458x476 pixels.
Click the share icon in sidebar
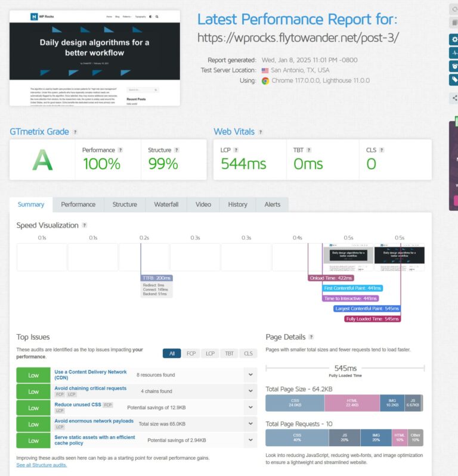[454, 98]
